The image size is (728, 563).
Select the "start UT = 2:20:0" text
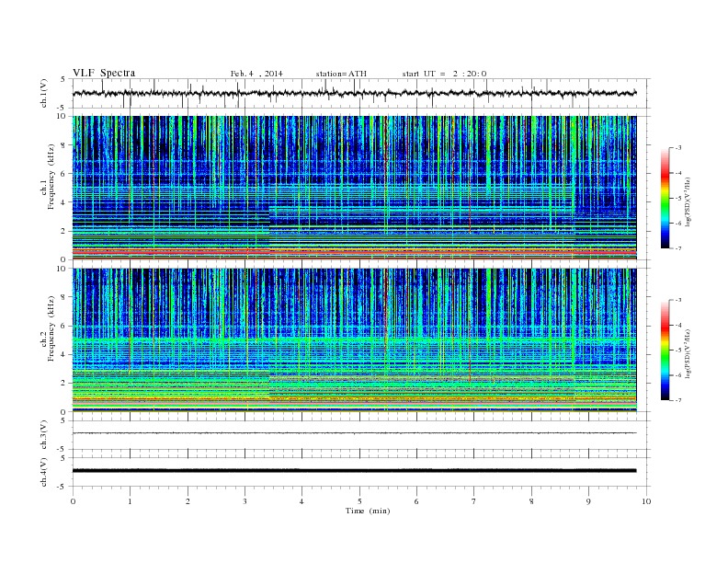click(x=444, y=74)
